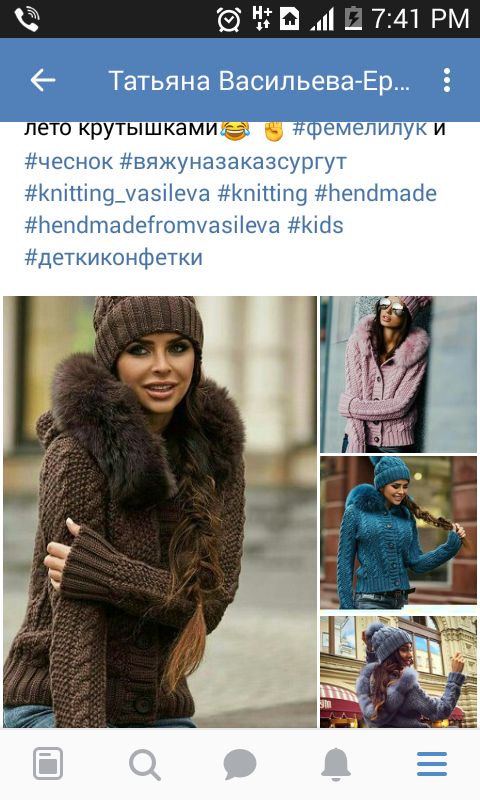Open hashtag #фемелилук

click(x=359, y=128)
